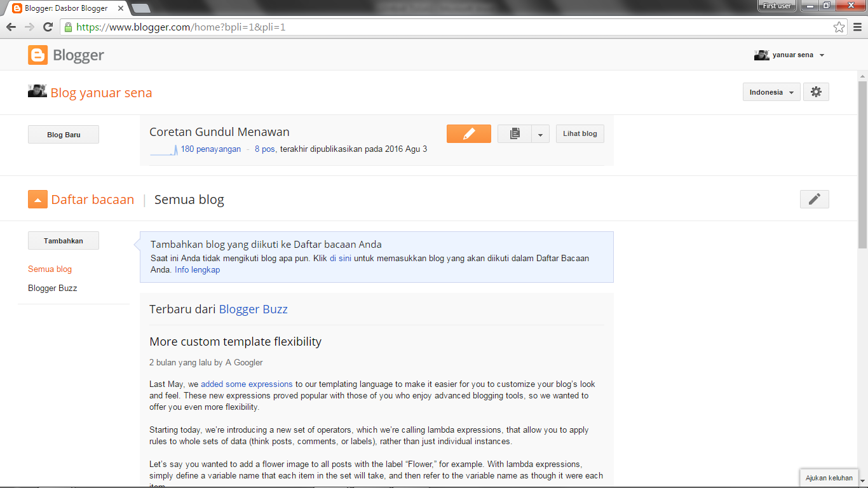Image resolution: width=868 pixels, height=488 pixels.
Task: Open the posts list document icon
Action: pyautogui.click(x=514, y=134)
